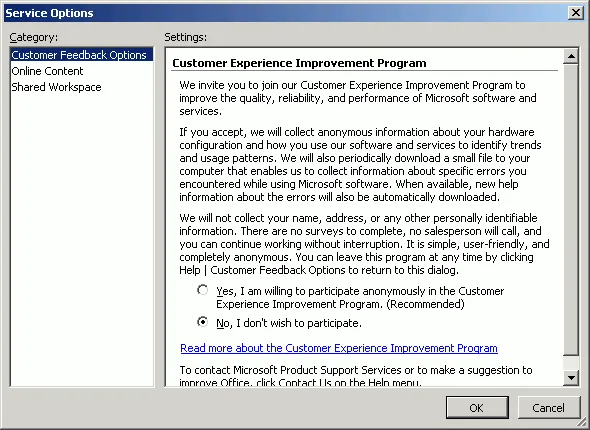
Task: Select the Customer Feedback Options category
Action: click(79, 55)
